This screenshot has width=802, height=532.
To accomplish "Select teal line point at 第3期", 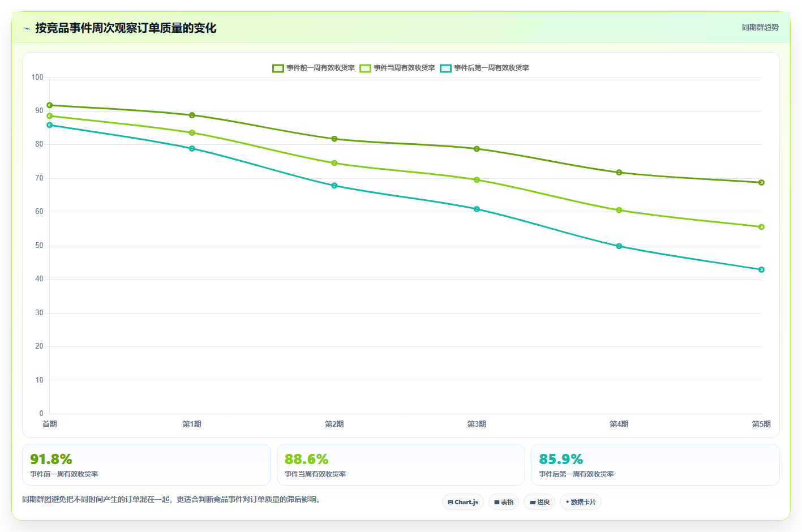I will click(477, 209).
